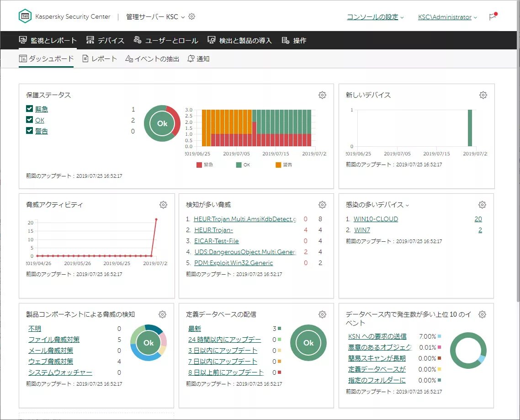Open the 不明 component link
This screenshot has height=420, width=520.
click(34, 329)
